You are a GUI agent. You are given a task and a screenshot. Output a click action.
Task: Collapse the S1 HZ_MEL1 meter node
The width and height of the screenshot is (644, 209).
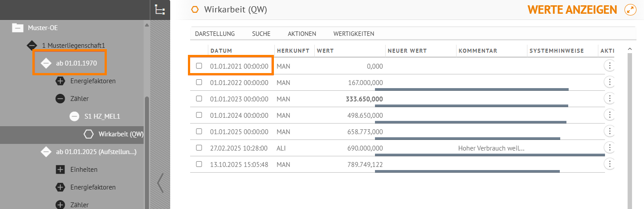coord(74,116)
